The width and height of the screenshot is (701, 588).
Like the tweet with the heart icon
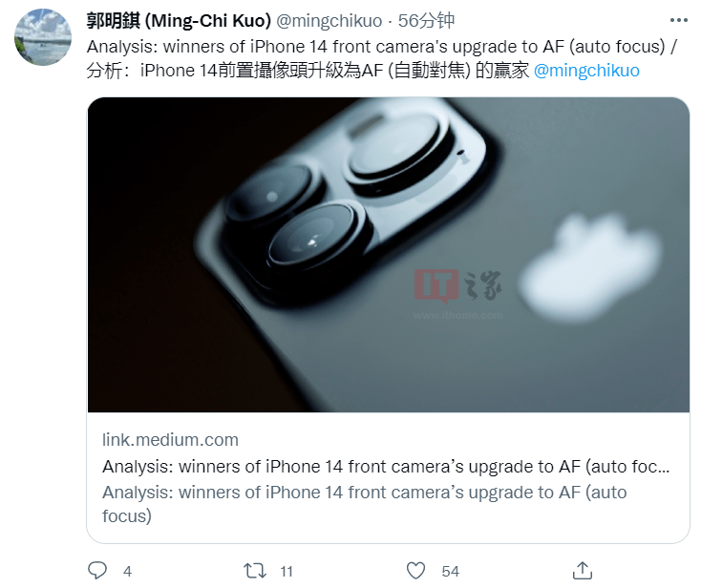(x=415, y=571)
